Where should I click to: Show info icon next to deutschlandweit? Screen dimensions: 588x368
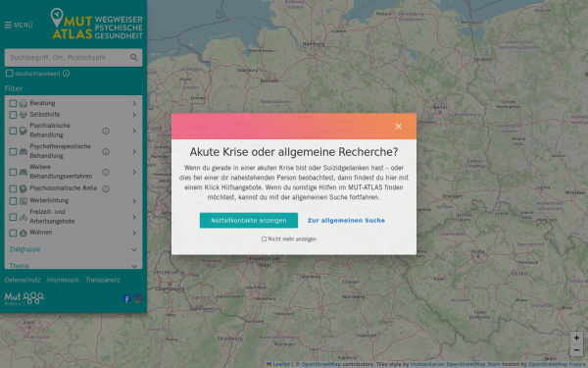click(x=66, y=74)
